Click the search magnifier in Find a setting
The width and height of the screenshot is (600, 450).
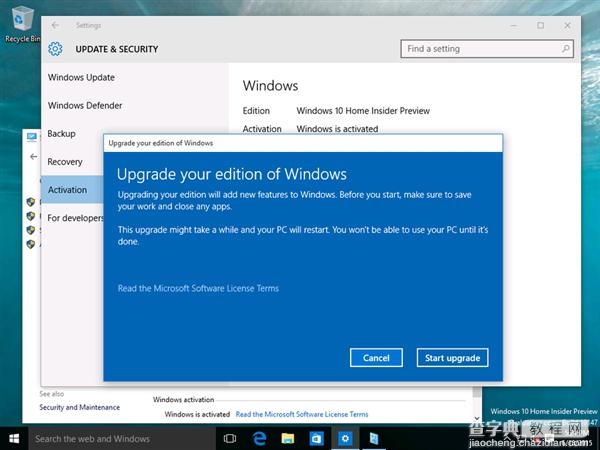(x=566, y=49)
